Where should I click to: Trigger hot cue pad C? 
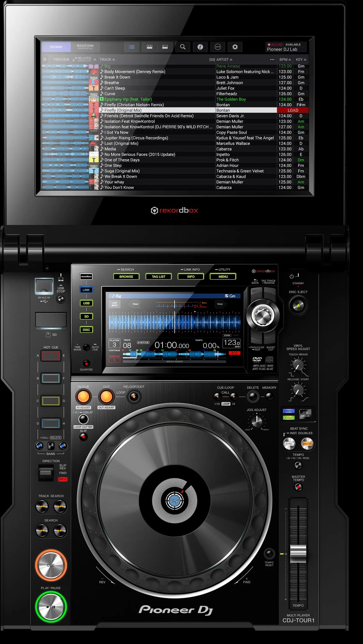51,401
